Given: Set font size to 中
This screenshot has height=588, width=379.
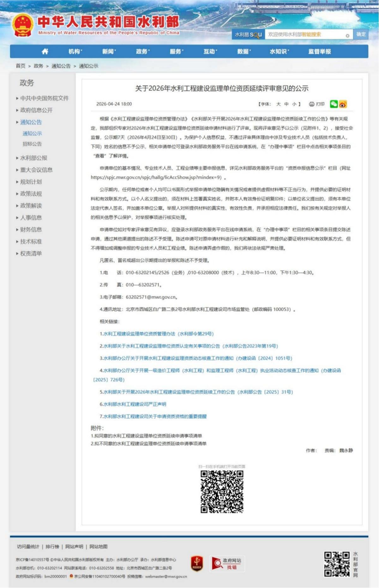Looking at the screenshot, I should 286,104.
